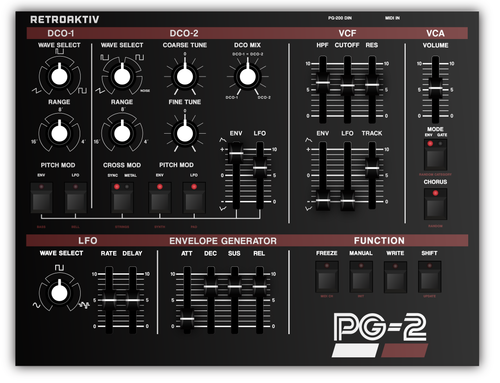Click the DCO-1 section header
The height and width of the screenshot is (383, 500).
click(61, 33)
